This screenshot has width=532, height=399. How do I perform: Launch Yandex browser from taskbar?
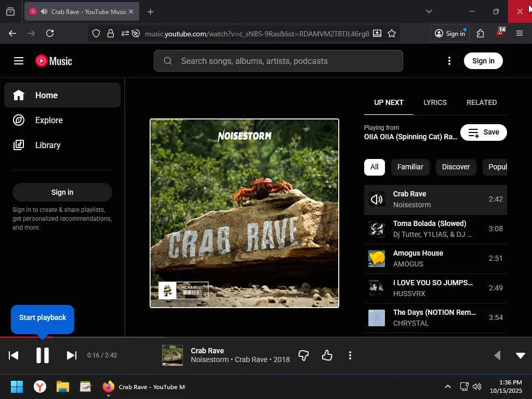click(x=40, y=387)
